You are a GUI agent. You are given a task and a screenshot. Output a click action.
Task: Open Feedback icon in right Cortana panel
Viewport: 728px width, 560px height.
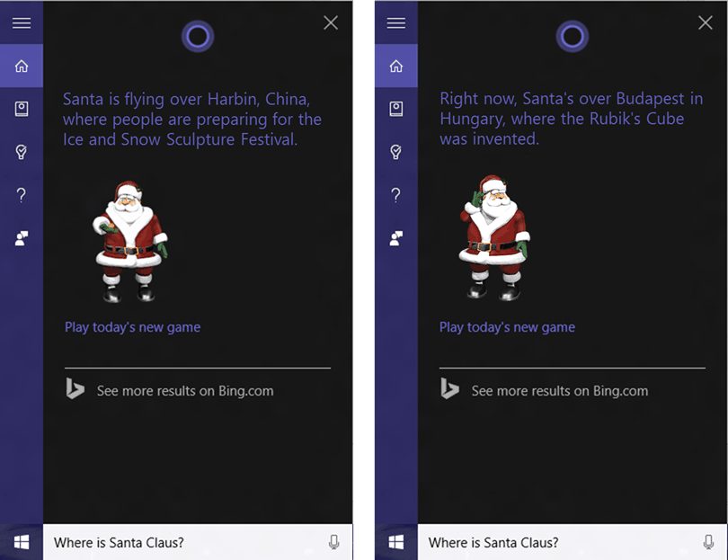tap(396, 238)
